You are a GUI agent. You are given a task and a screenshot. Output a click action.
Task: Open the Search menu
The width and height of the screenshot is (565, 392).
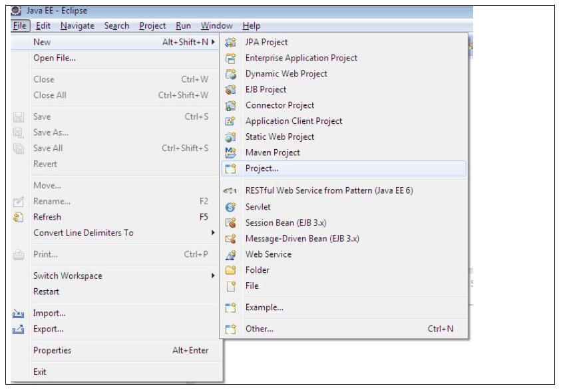point(116,26)
